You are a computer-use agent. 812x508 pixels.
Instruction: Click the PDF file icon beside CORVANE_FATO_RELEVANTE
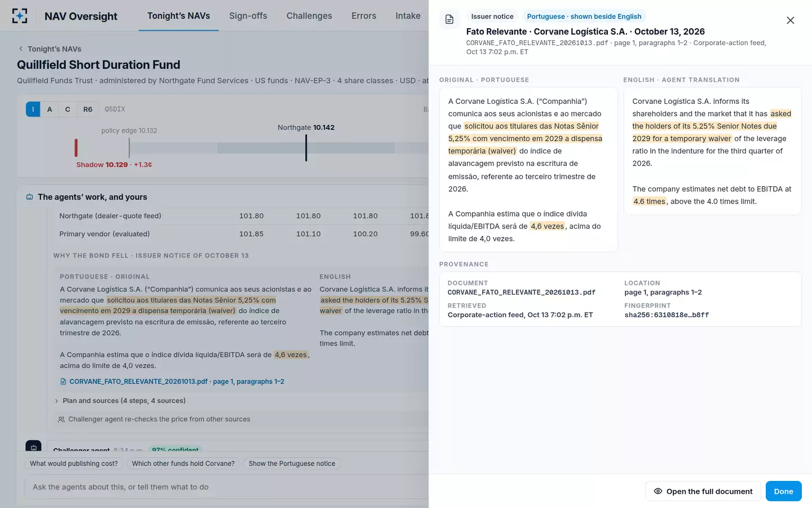[63, 382]
